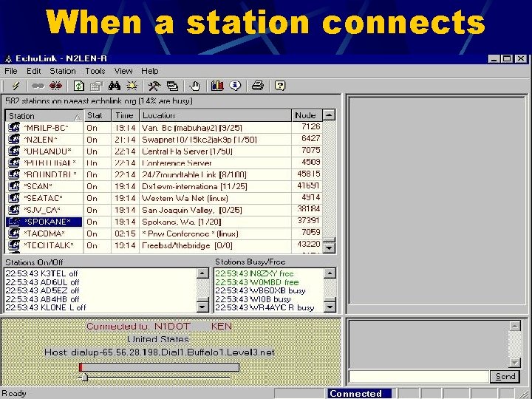Viewport: 532px width, 399px height.
Task: Click the Send button
Action: [x=505, y=376]
